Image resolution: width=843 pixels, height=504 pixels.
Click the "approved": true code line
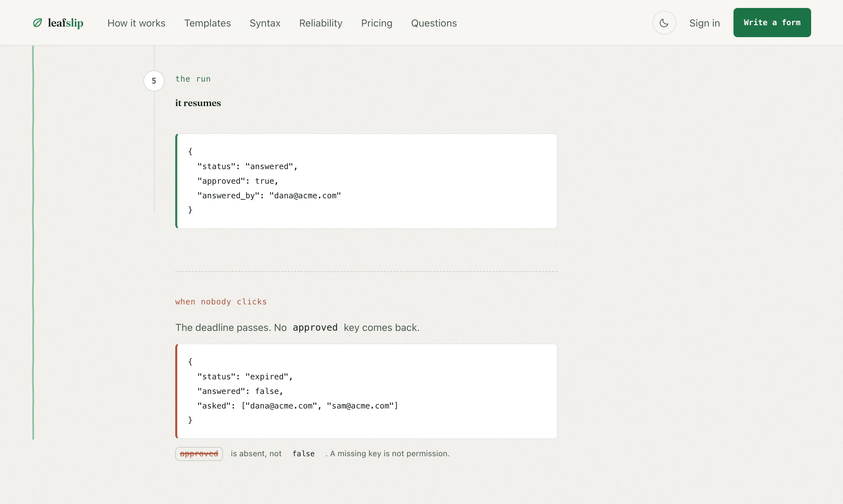238,181
